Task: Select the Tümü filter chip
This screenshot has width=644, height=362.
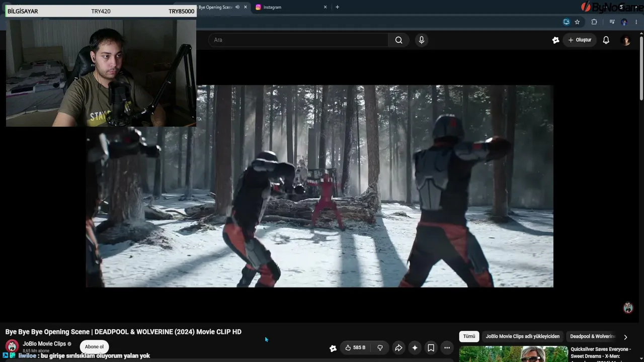Action: tap(469, 336)
